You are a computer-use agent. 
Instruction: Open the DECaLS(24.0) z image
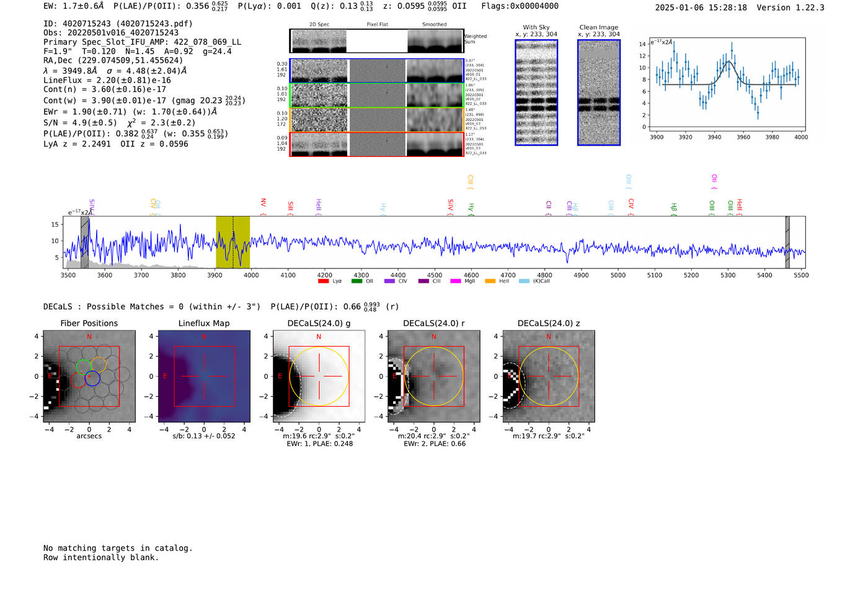pos(548,376)
